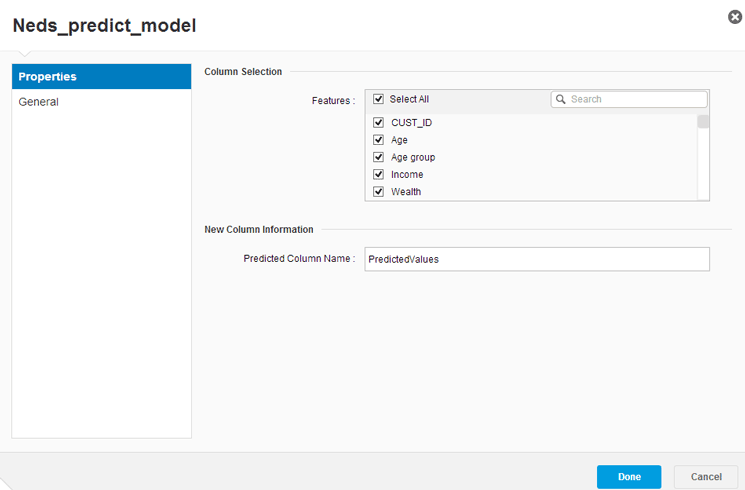
Task: Click into the features Search field
Action: 635,99
